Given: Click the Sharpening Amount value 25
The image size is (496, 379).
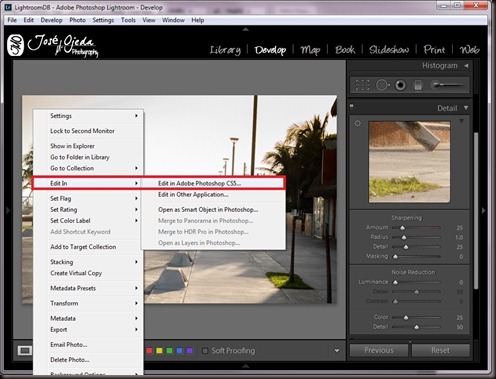Looking at the screenshot, I should (x=460, y=228).
